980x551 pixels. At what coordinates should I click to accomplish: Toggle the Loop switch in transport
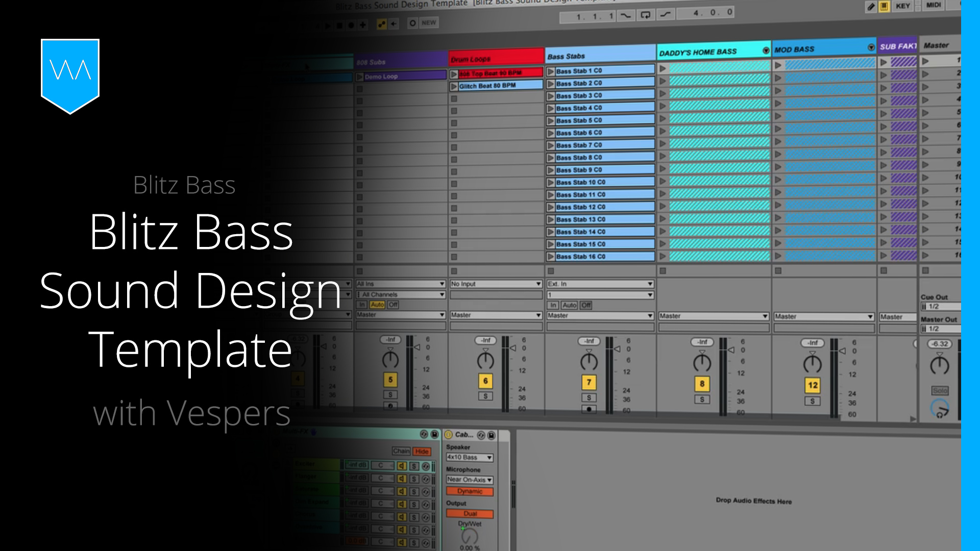(646, 15)
